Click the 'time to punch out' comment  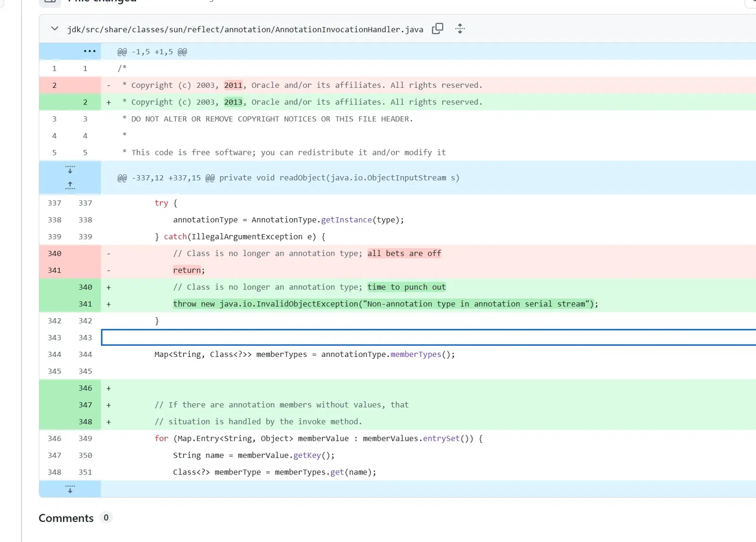(406, 287)
